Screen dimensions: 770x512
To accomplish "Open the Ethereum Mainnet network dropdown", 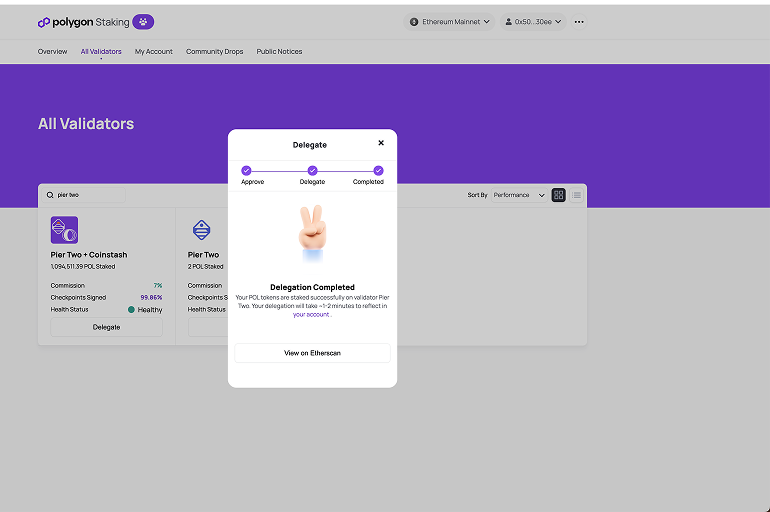I will coord(449,22).
